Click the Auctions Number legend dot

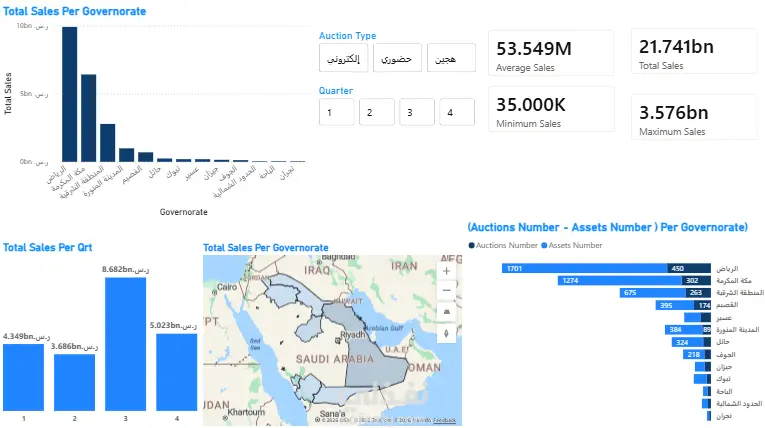tap(471, 244)
